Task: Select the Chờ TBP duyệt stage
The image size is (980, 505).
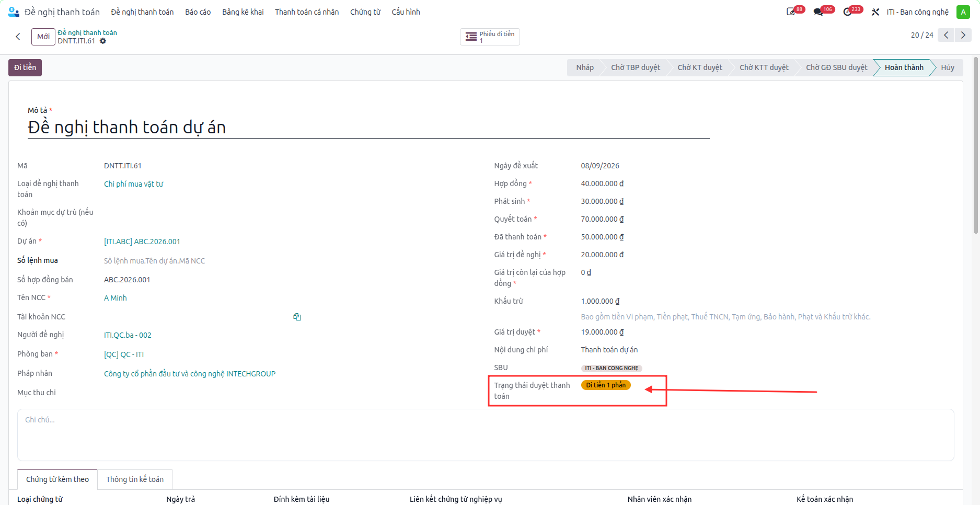Action: (636, 67)
